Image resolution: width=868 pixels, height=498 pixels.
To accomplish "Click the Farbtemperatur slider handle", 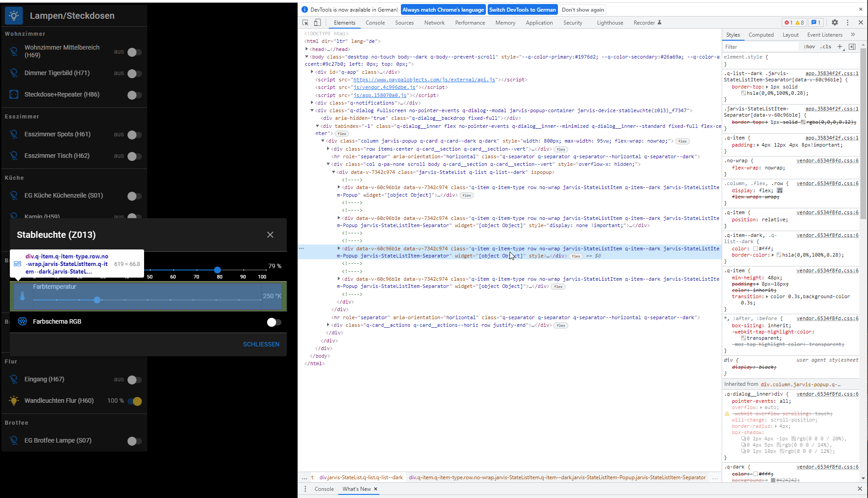I will point(97,300).
